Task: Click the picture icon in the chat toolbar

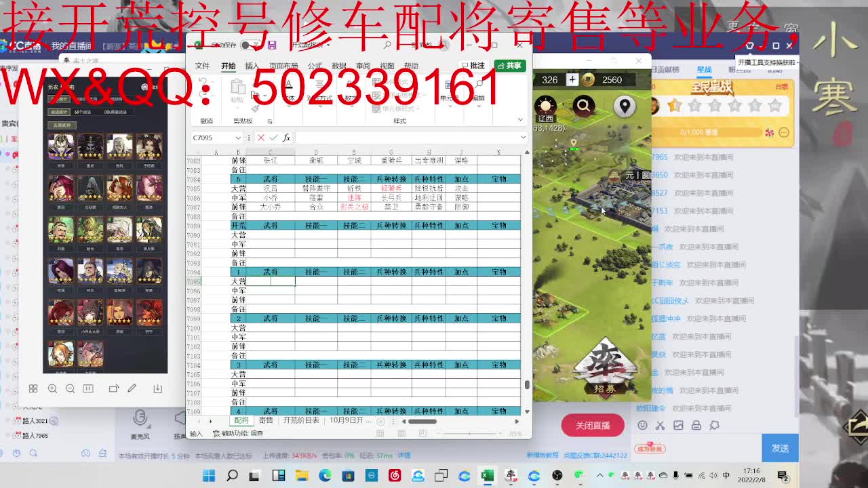Action: (x=679, y=426)
